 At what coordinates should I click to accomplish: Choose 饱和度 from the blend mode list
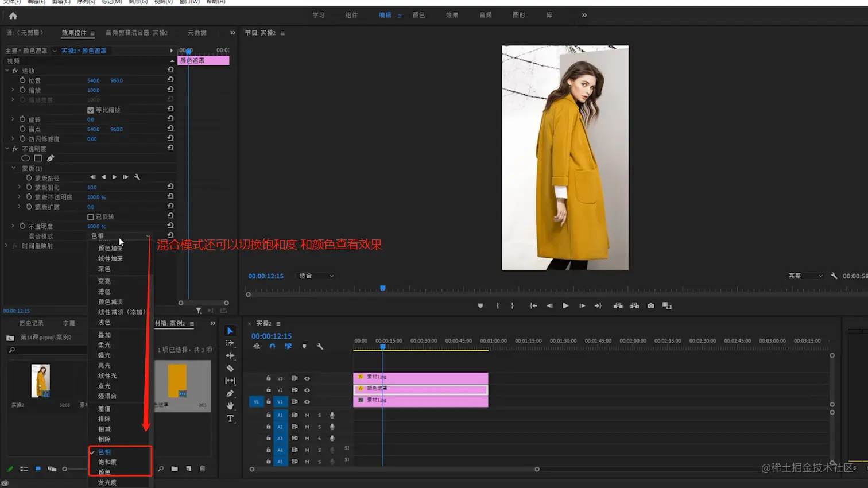[x=107, y=462]
